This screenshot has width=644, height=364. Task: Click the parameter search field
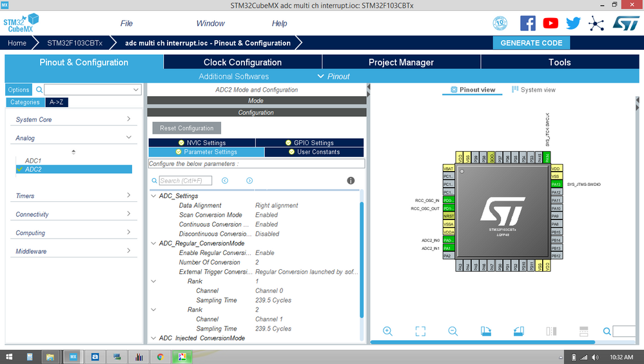point(185,181)
